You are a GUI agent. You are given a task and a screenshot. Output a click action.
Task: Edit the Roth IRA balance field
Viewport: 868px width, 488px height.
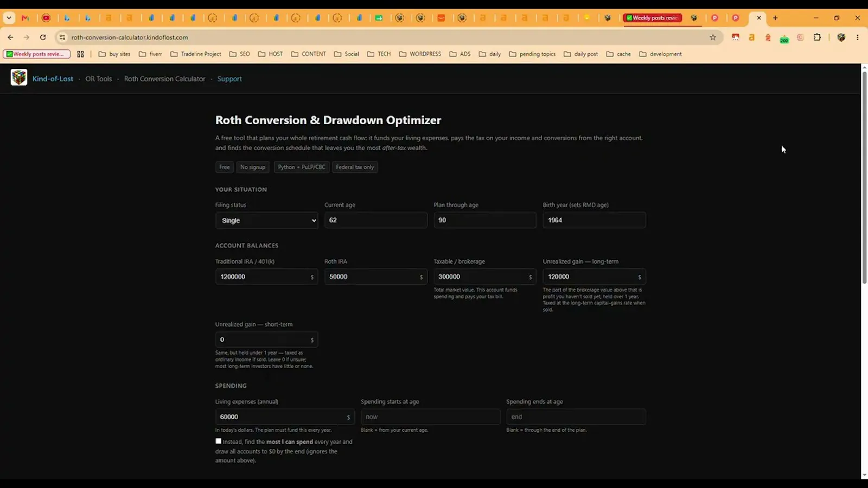click(375, 277)
